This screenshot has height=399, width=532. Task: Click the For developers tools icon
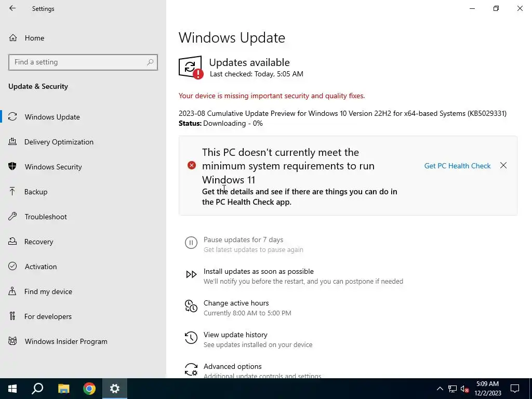pyautogui.click(x=12, y=316)
